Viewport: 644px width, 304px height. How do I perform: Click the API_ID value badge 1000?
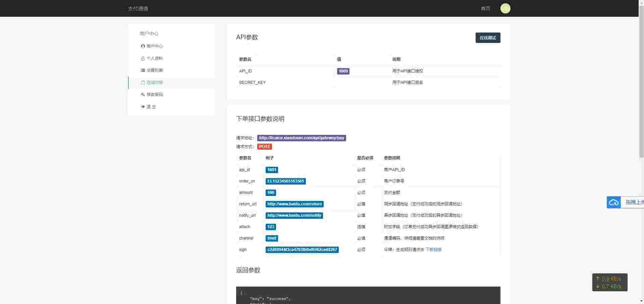click(343, 71)
